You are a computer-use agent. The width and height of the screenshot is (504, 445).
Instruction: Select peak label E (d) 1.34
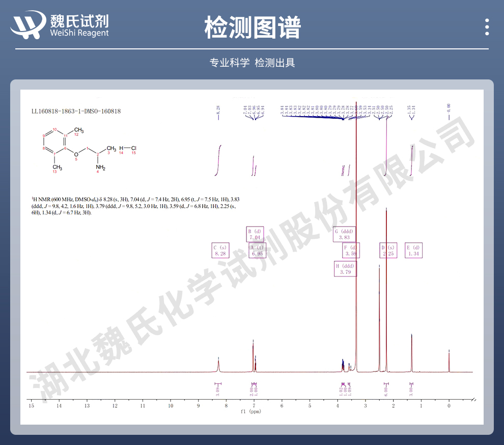pos(413,251)
